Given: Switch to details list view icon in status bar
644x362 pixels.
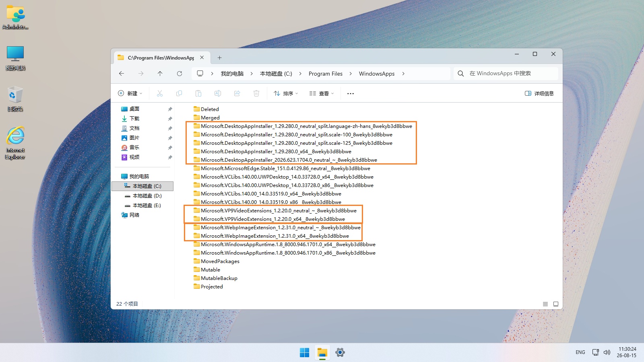Looking at the screenshot, I should tap(545, 304).
